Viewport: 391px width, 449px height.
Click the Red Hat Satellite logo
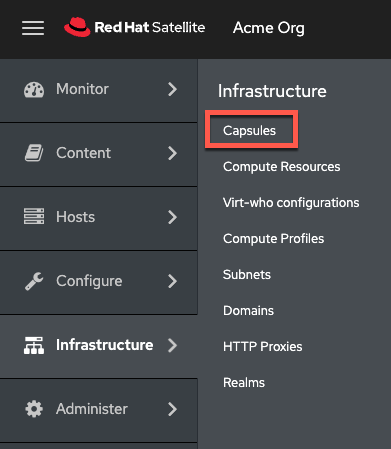135,27
